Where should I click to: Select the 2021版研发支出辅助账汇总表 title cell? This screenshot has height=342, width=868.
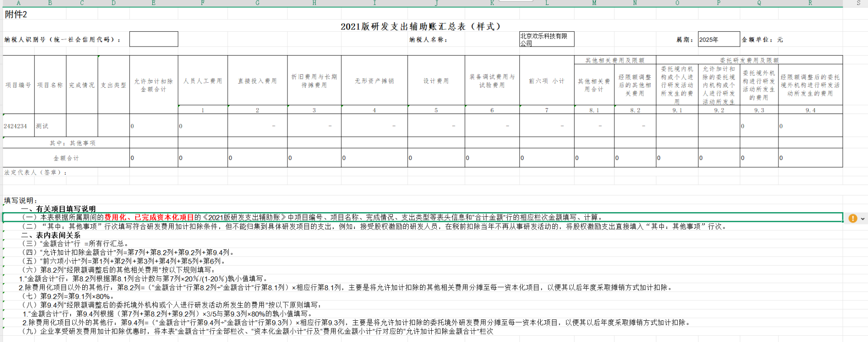point(420,27)
